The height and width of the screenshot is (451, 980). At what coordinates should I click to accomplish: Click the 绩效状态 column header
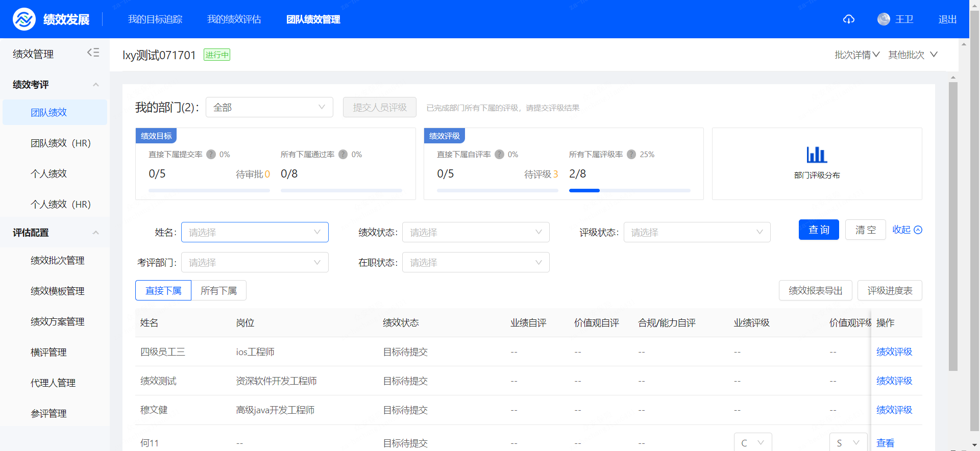(x=401, y=322)
